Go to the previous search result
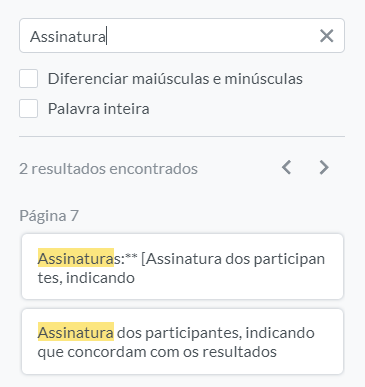Image resolution: width=365 pixels, height=387 pixels. (287, 167)
